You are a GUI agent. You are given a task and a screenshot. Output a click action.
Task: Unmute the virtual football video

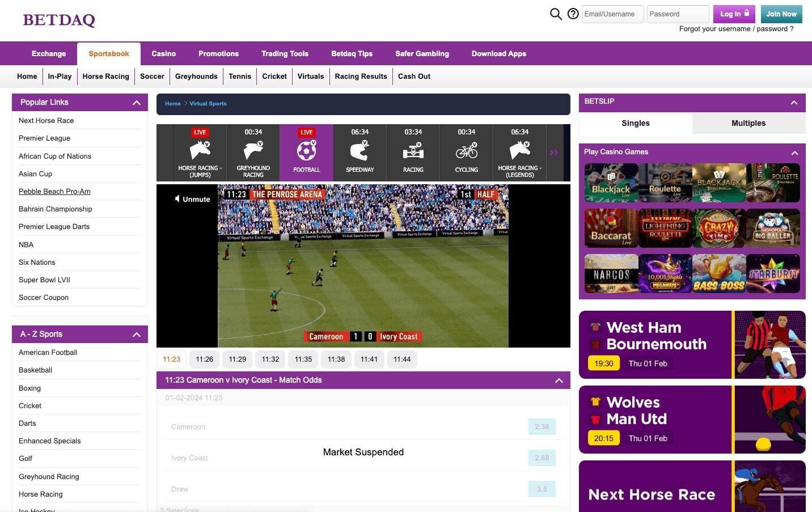click(192, 199)
